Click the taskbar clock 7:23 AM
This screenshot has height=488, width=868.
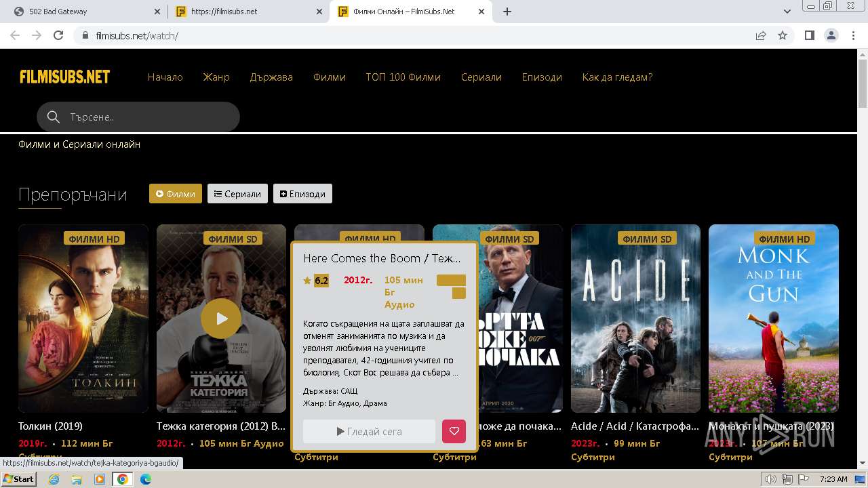coord(833,479)
